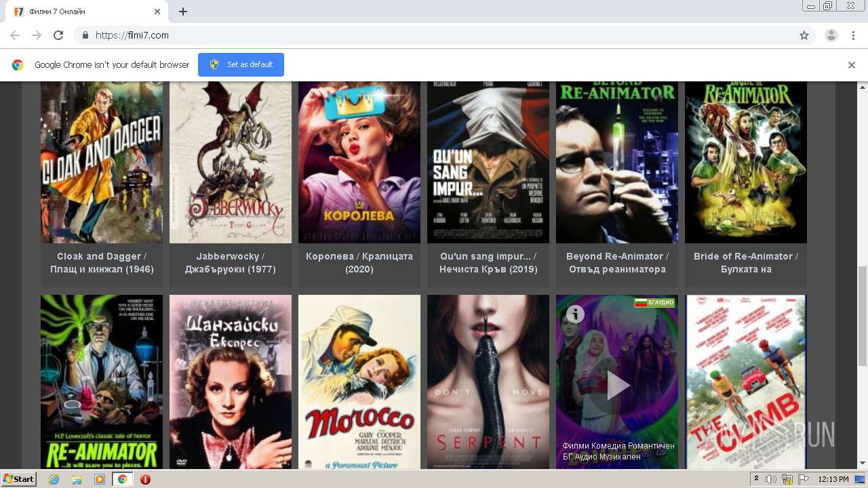Open Opera icon in taskbar
Image resolution: width=868 pixels, height=488 pixels.
(x=145, y=479)
